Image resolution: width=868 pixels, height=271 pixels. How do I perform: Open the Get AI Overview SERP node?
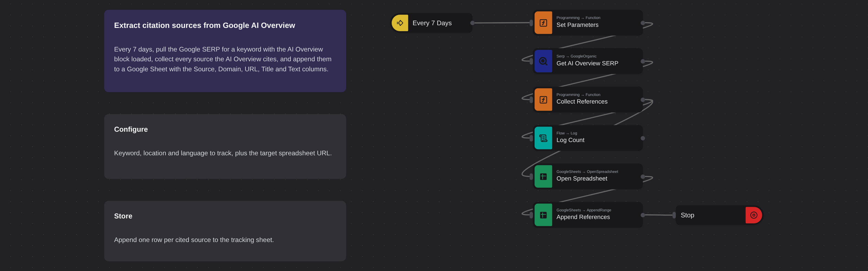pyautogui.click(x=588, y=61)
